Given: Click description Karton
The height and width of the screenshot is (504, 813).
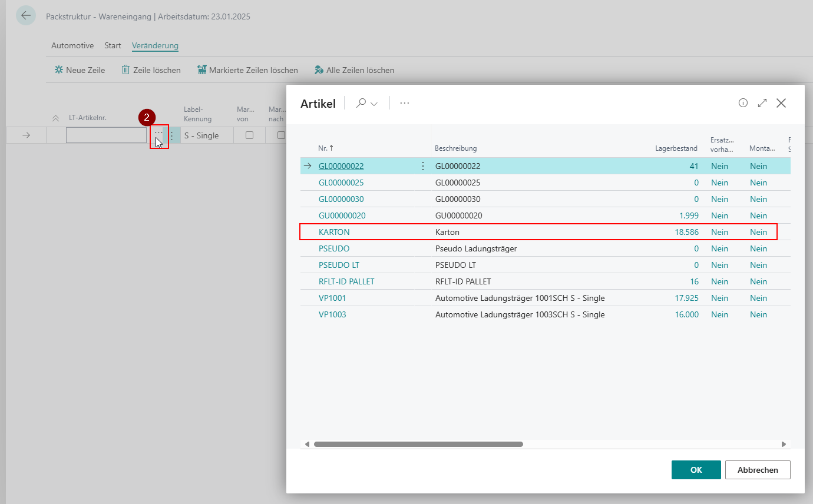Looking at the screenshot, I should (x=447, y=232).
